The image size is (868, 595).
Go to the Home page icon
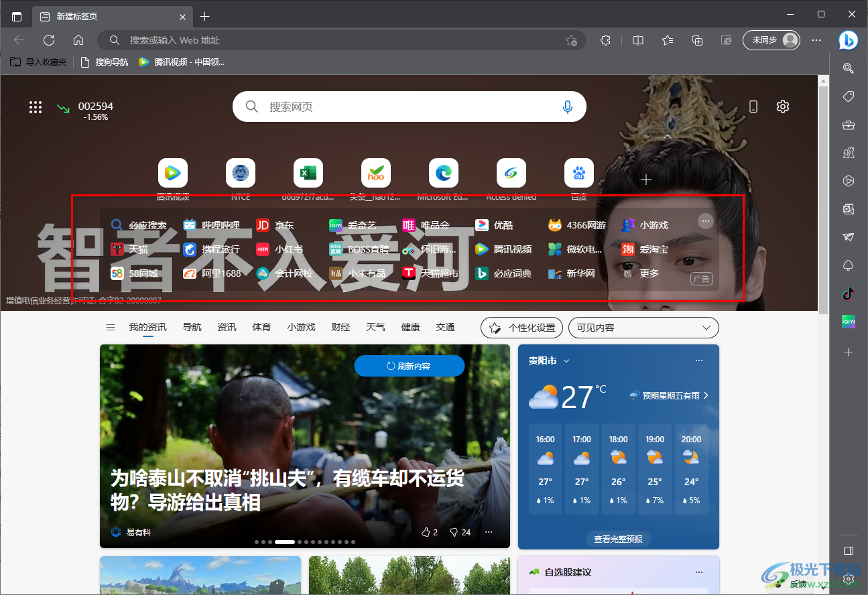point(78,40)
